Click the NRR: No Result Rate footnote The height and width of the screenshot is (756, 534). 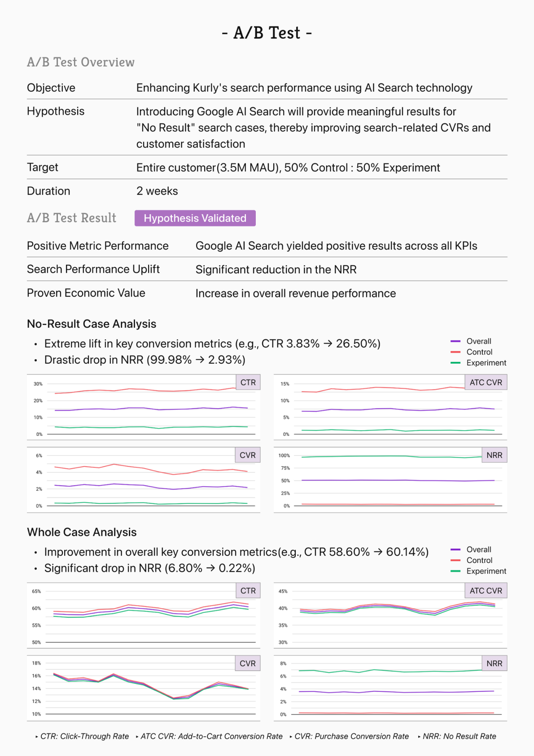coord(459,736)
